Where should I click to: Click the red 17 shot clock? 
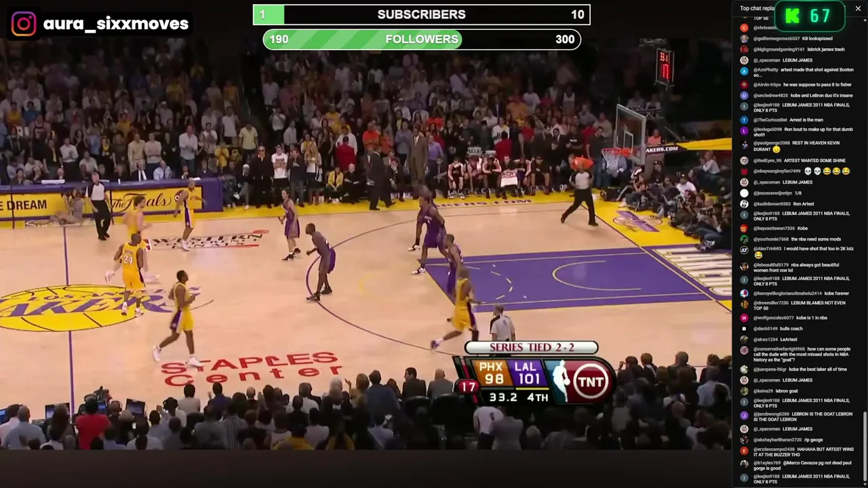click(x=468, y=387)
